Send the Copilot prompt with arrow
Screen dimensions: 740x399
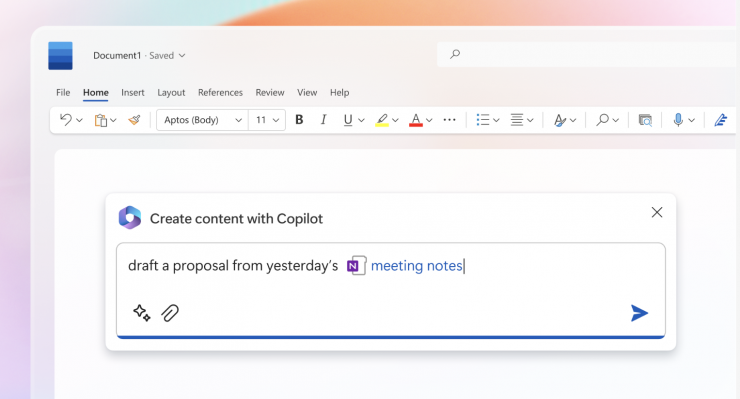pos(639,313)
